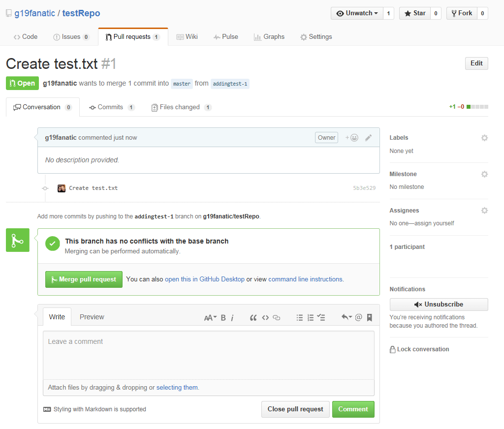
Task: Focus the Leave a comment field
Action: point(209,355)
